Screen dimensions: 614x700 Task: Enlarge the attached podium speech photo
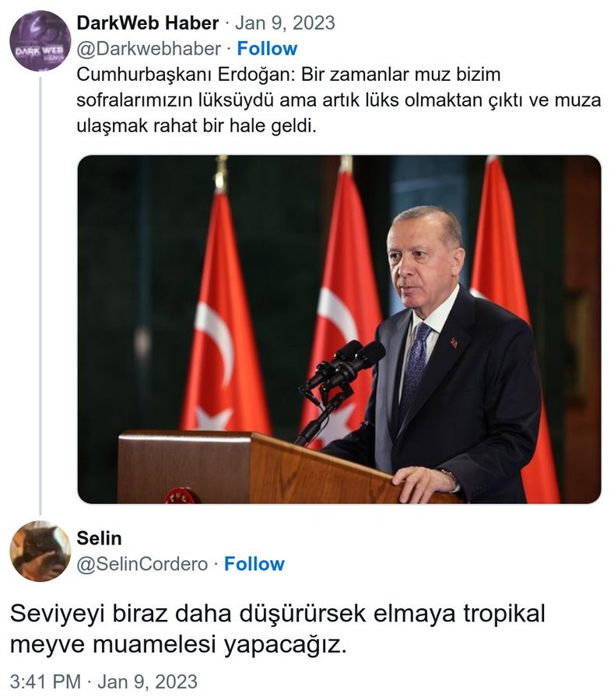point(339,330)
